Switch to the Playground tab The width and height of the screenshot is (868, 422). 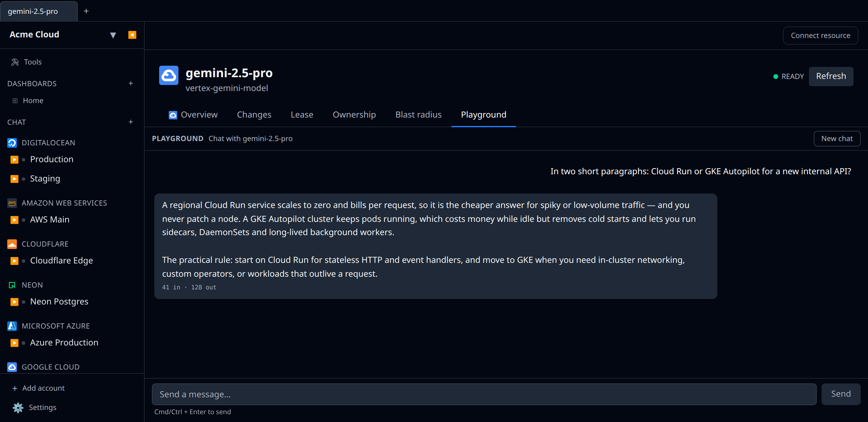(483, 115)
